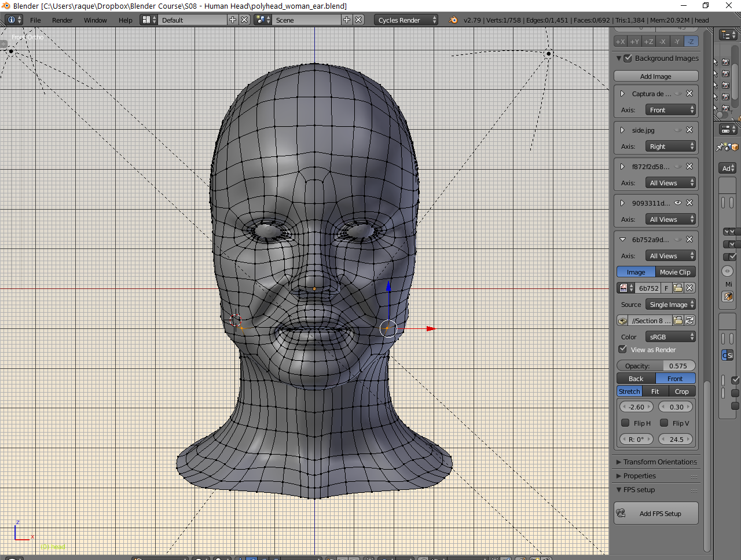
Task: Open properties editor type selector icon
Action: [728, 129]
